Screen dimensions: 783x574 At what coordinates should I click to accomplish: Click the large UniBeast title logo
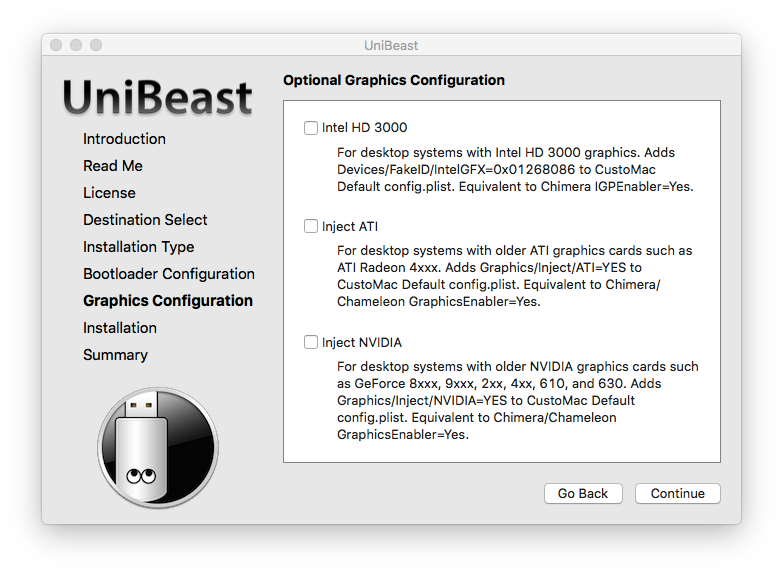pos(158,97)
